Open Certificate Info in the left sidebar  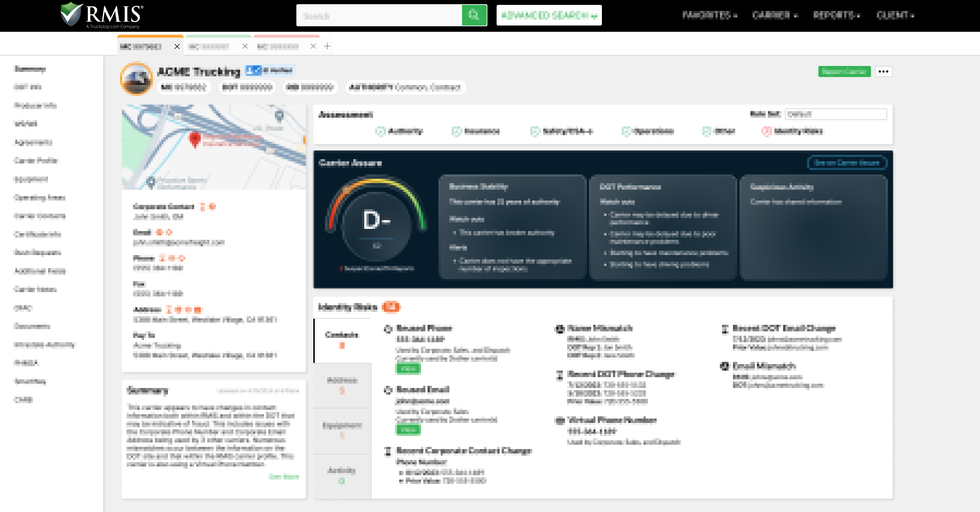(37, 234)
